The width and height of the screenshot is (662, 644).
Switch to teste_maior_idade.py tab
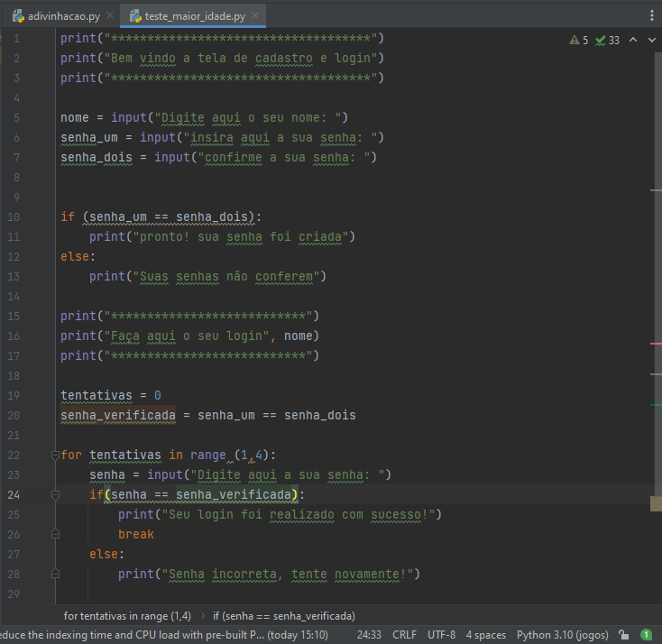(188, 16)
